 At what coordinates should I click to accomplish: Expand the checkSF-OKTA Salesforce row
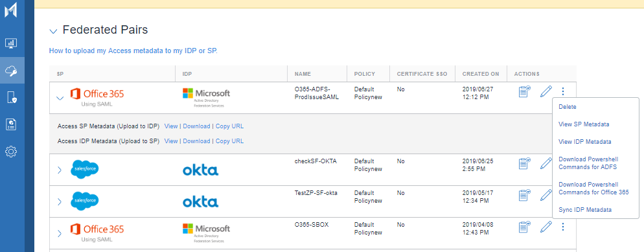(60, 170)
